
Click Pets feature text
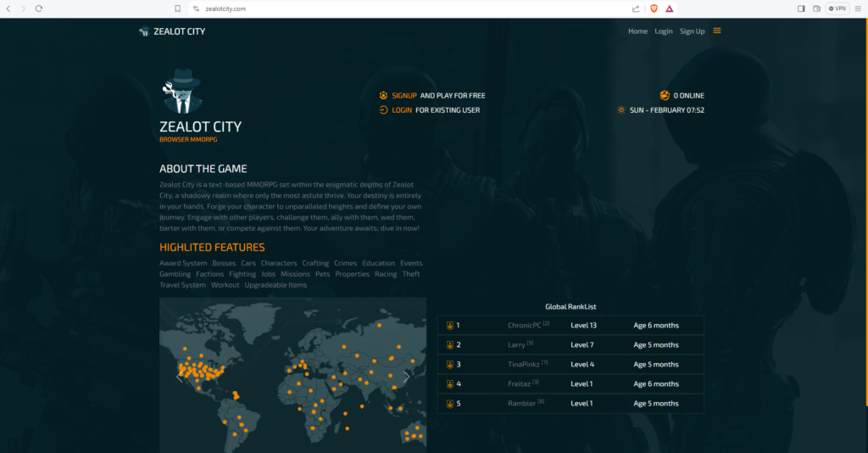point(323,274)
